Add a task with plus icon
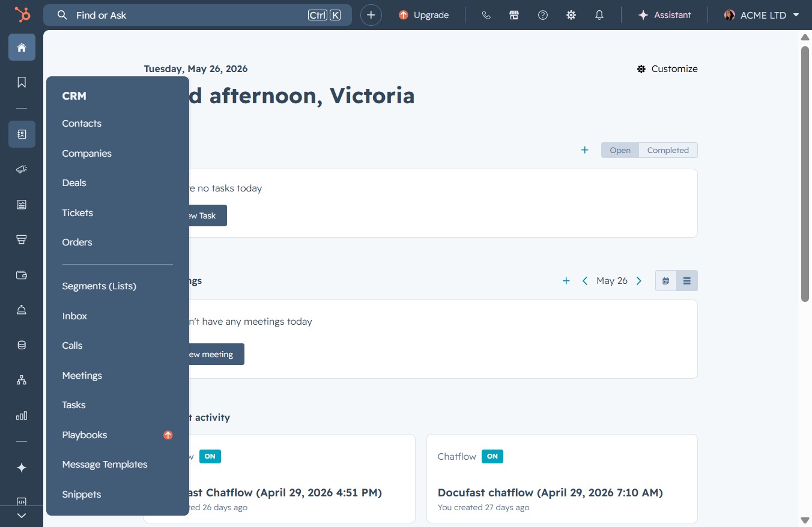 584,150
